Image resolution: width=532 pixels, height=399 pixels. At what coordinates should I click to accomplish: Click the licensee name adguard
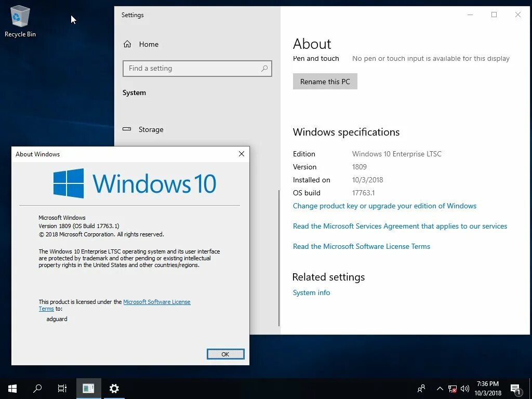57,319
